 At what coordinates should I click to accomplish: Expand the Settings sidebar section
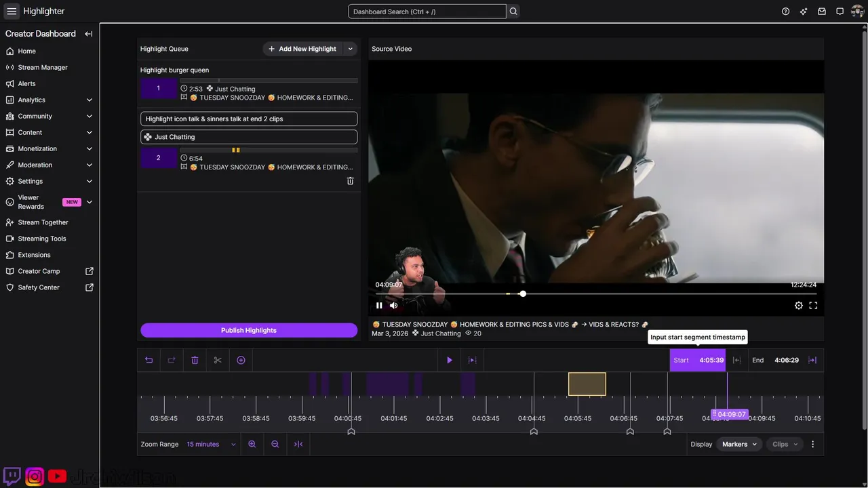[90, 181]
